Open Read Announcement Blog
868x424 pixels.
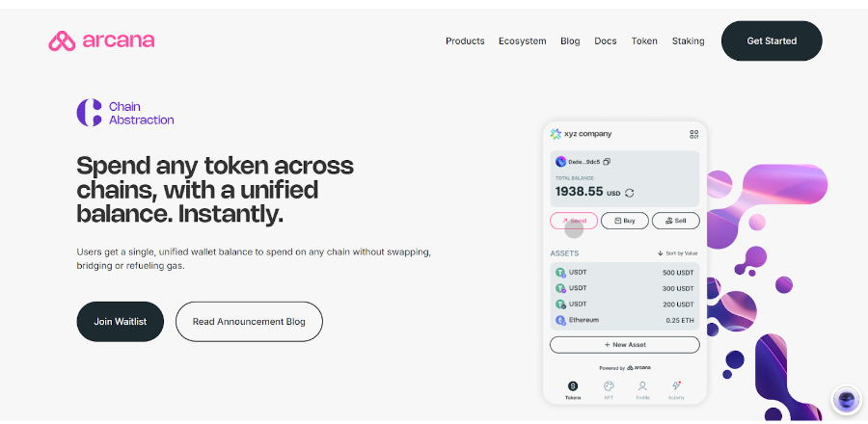249,322
